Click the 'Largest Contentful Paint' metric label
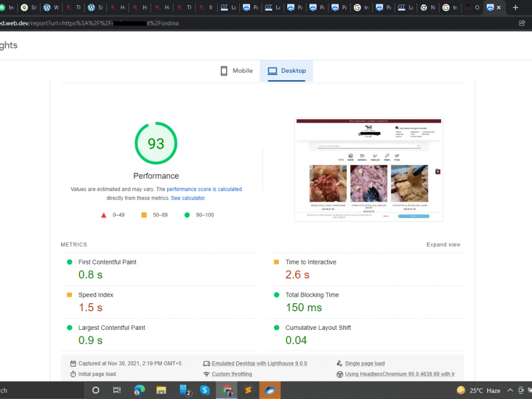The width and height of the screenshot is (532, 399). pos(112,328)
